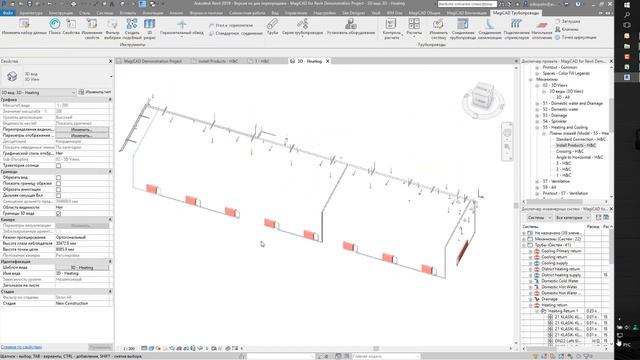640x360 pixels.
Task: Open the Системы dropdown in systems browser
Action: [539, 218]
